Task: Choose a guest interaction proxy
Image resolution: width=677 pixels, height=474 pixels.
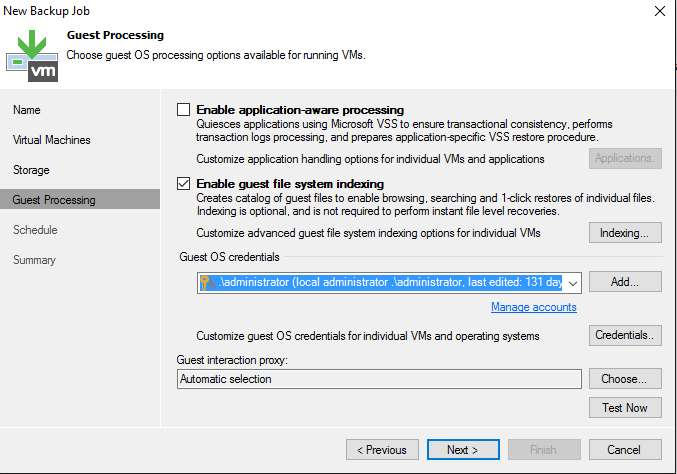Action: point(625,379)
